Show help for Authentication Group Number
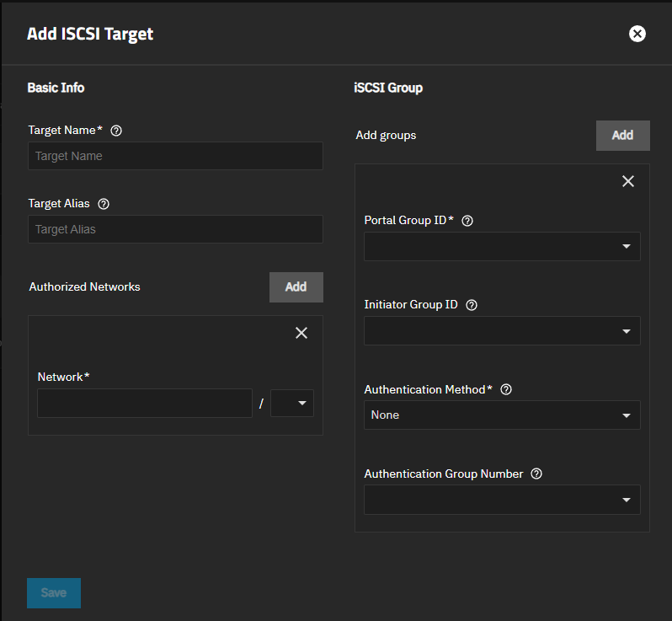 coord(536,474)
